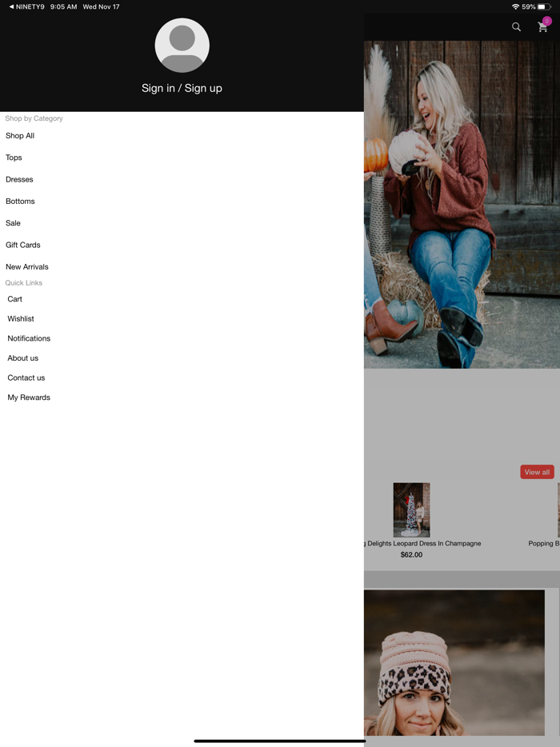This screenshot has width=560, height=747.
Task: Browse the Dresses category
Action: (x=19, y=180)
